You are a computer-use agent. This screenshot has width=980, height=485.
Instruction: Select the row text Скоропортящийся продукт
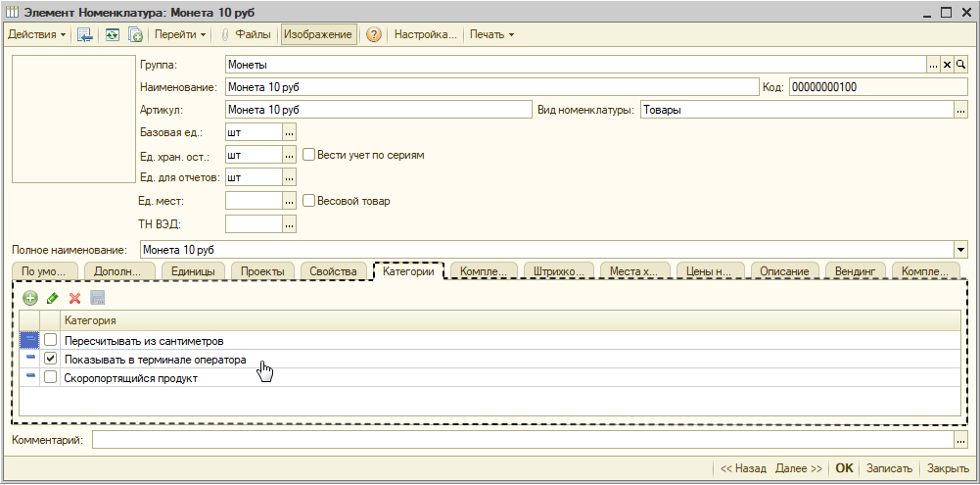tap(131, 378)
